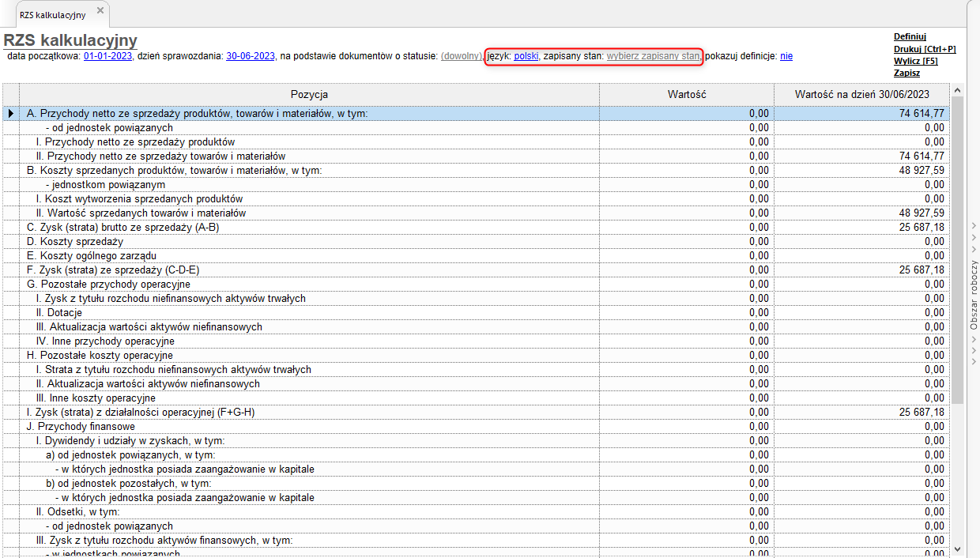Save report state with Zapisz
The width and height of the screenshot is (980, 558).
pos(906,73)
